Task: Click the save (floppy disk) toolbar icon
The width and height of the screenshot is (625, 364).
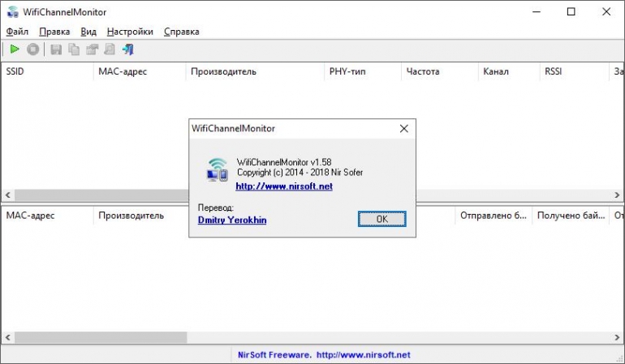Action: 56,49
